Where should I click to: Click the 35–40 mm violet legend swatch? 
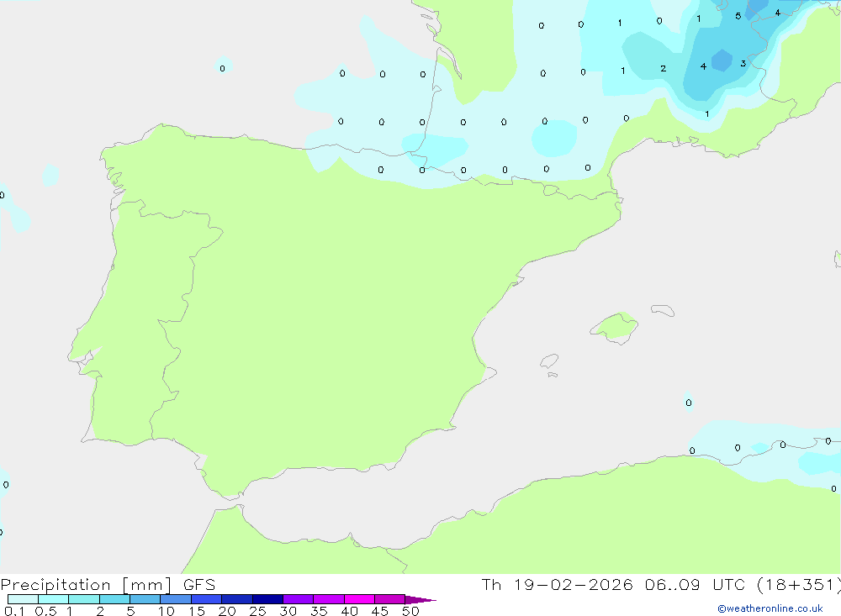click(x=328, y=599)
